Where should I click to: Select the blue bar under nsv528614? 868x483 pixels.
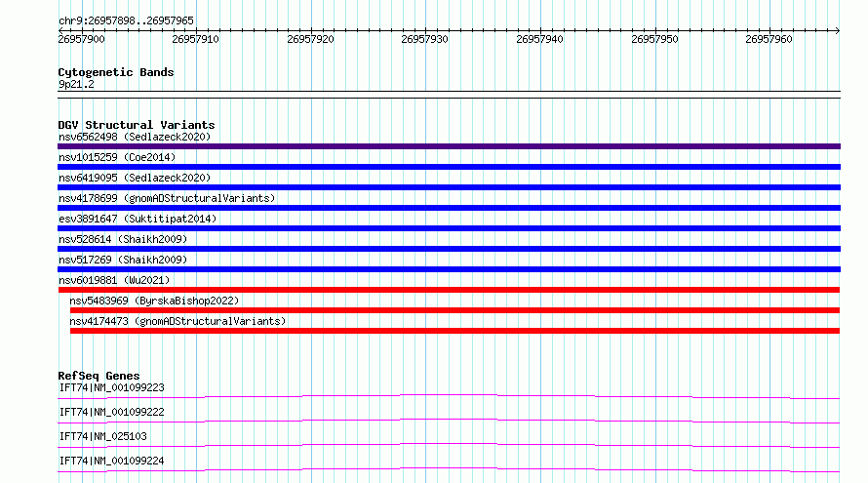coord(449,249)
